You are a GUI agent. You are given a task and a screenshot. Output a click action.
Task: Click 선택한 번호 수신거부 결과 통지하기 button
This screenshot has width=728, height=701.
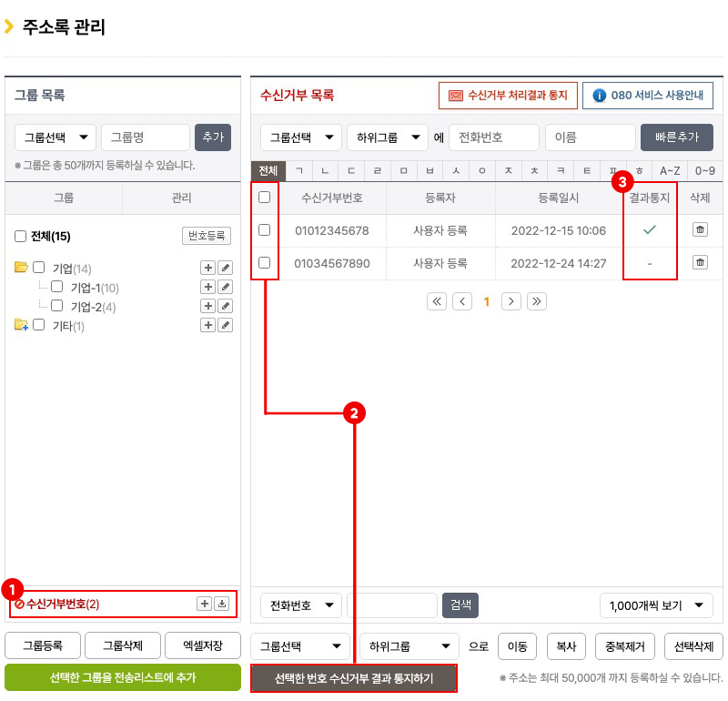(x=354, y=678)
